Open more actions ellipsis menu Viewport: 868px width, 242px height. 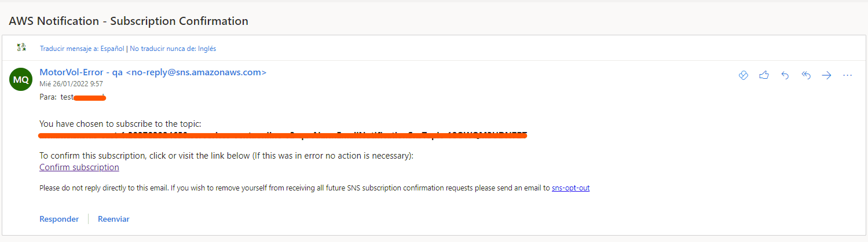(848, 75)
